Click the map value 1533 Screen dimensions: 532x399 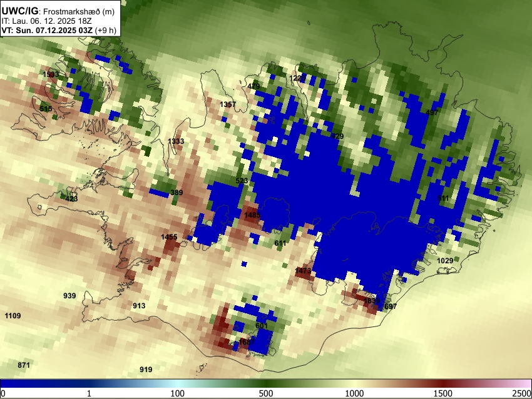(x=51, y=74)
